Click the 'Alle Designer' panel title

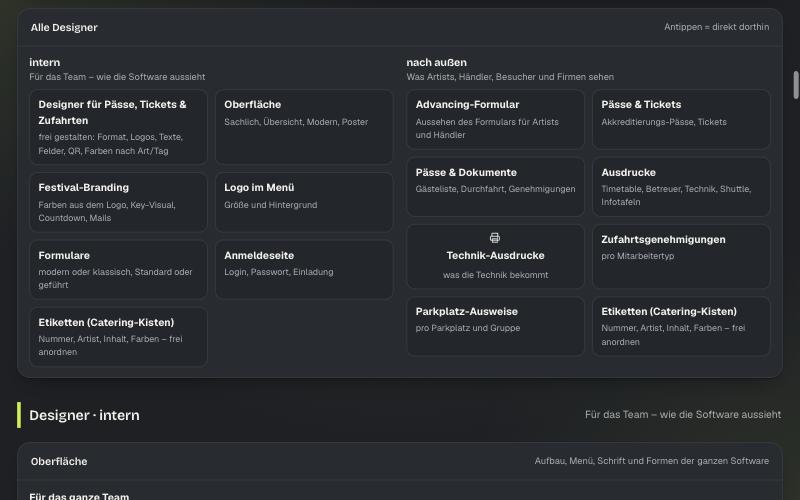pos(64,28)
